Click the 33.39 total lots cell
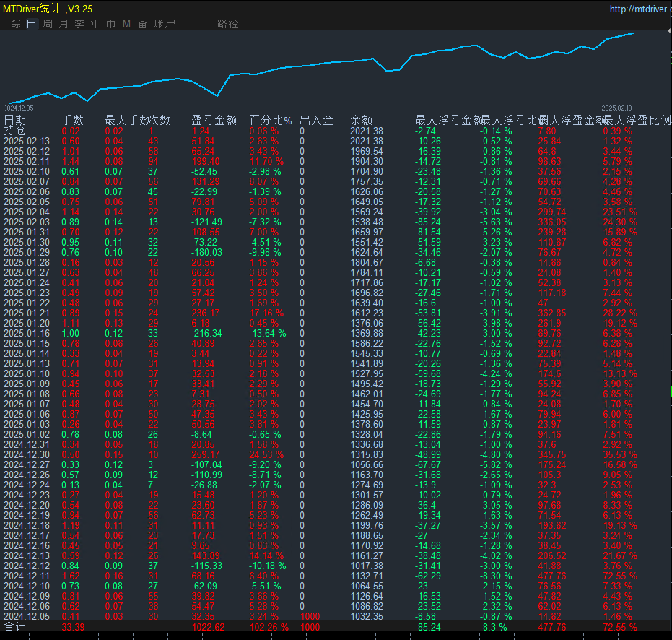 pyautogui.click(x=74, y=627)
